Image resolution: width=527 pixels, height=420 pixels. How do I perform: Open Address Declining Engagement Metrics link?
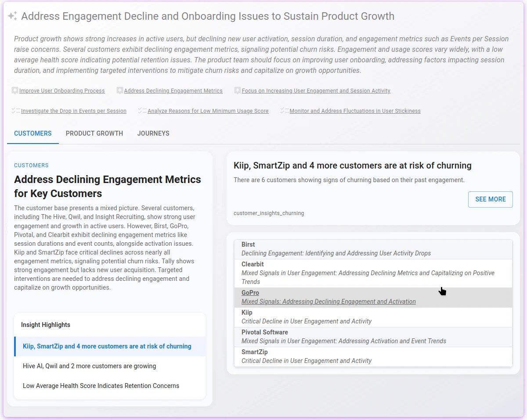point(173,91)
